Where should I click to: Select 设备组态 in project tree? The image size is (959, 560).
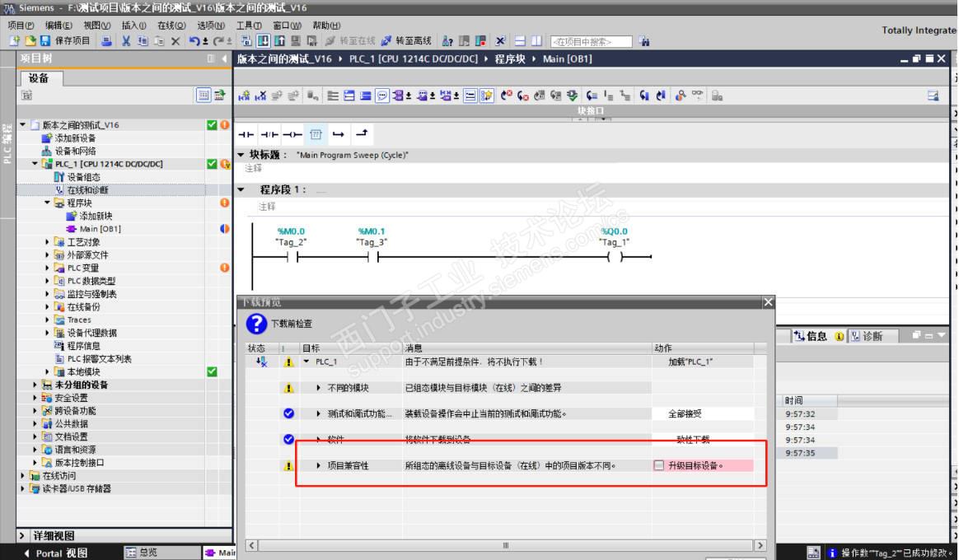[77, 177]
